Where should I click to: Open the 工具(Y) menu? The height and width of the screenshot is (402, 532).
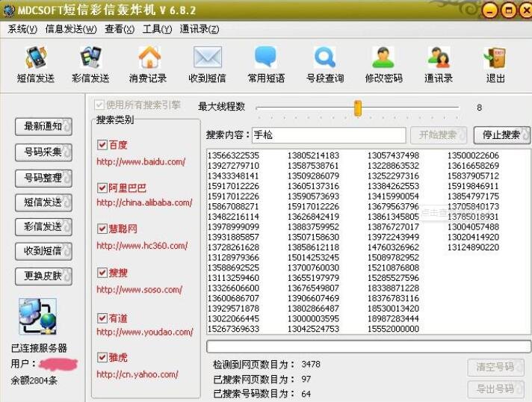[x=157, y=29]
